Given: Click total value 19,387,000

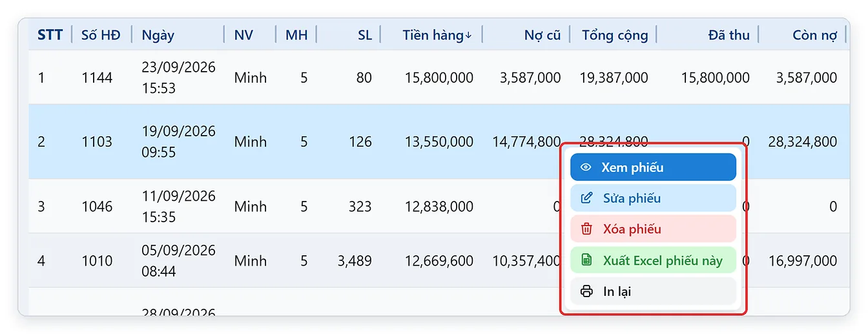Looking at the screenshot, I should tap(614, 78).
